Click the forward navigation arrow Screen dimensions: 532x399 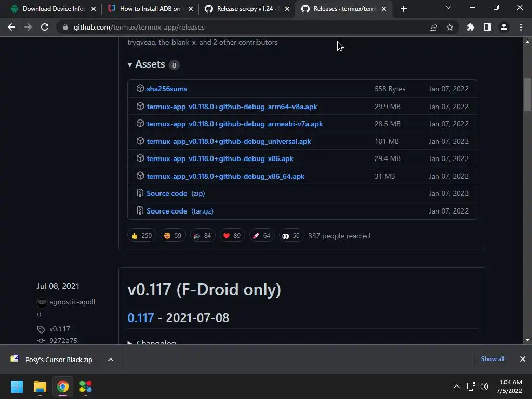pyautogui.click(x=28, y=27)
